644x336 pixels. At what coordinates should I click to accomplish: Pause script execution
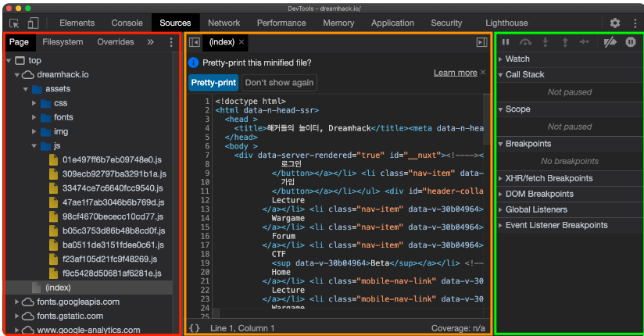(x=506, y=42)
